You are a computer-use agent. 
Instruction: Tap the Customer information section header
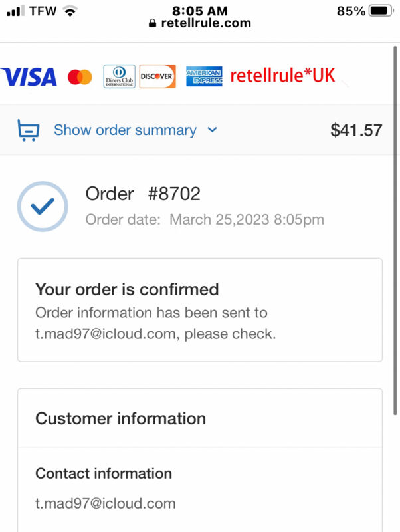click(x=121, y=418)
